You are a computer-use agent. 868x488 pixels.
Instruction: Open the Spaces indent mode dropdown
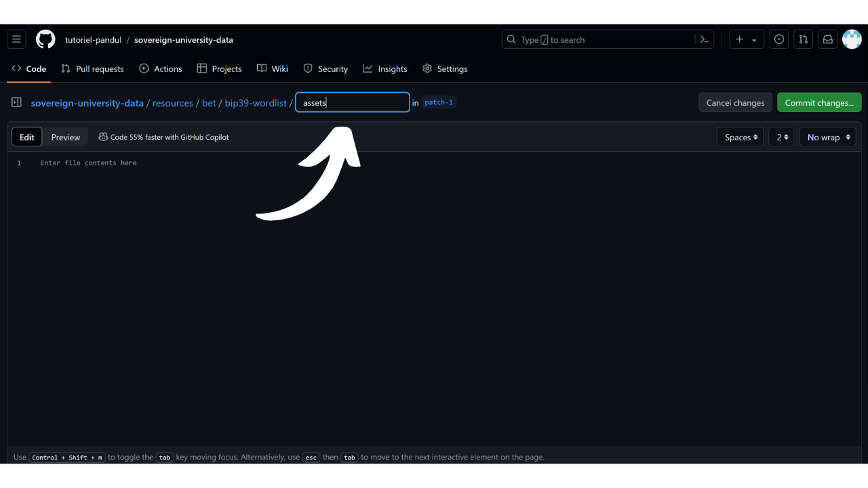point(740,137)
